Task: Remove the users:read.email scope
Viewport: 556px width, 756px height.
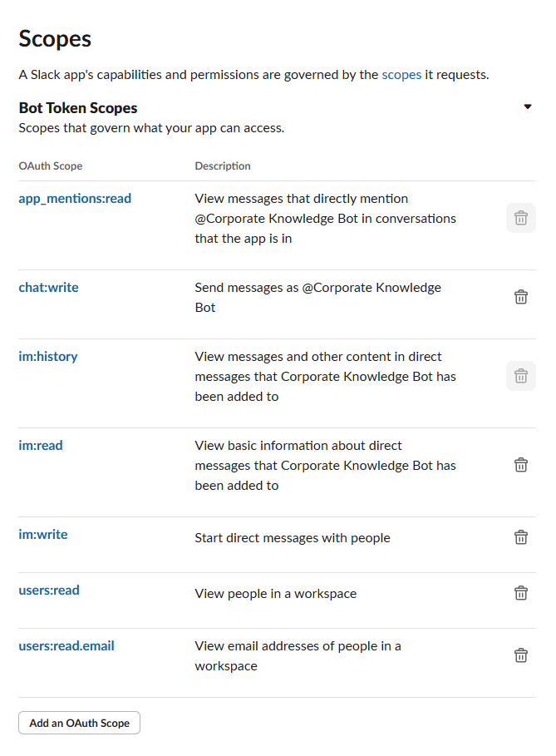Action: click(x=521, y=655)
